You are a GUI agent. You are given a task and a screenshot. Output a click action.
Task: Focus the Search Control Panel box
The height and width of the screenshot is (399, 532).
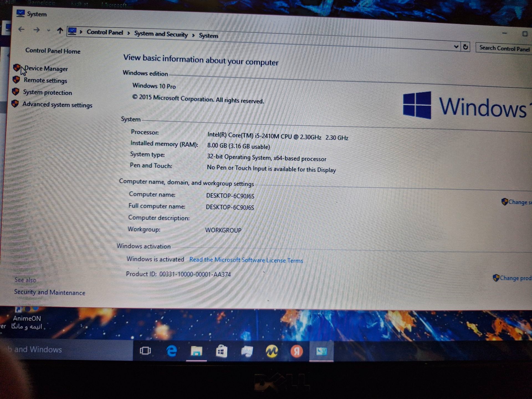pos(504,48)
